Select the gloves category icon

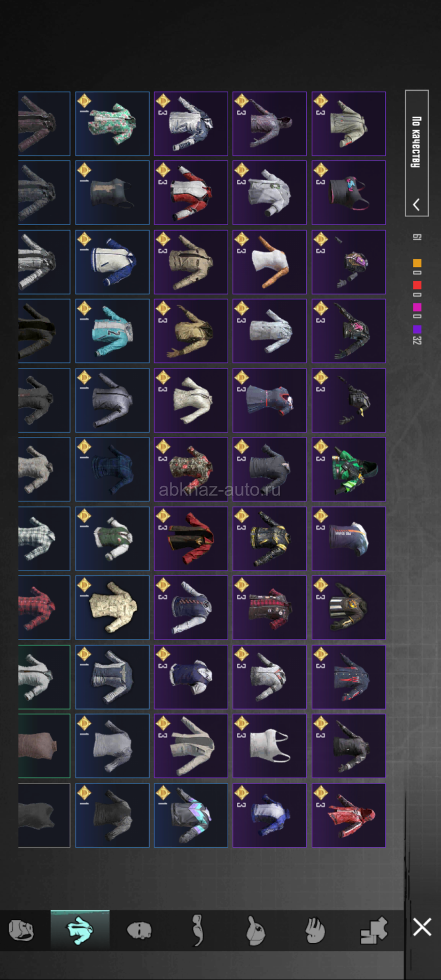point(314,930)
